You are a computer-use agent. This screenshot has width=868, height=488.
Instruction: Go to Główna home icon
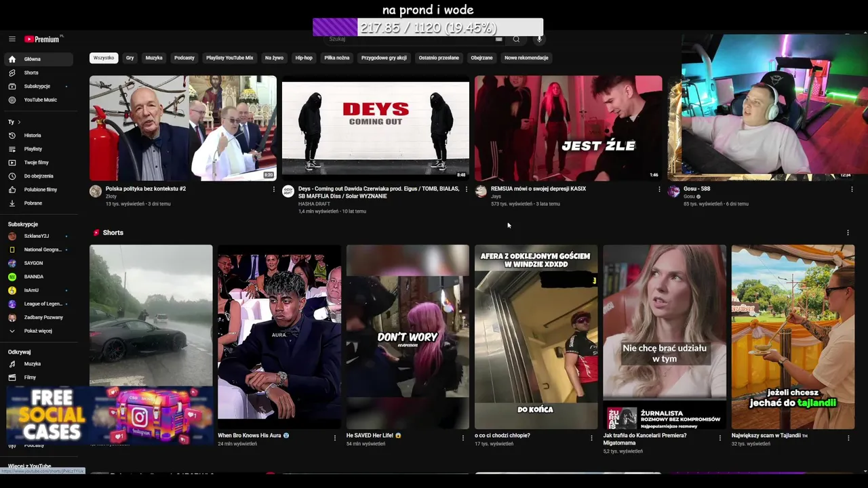click(x=12, y=59)
